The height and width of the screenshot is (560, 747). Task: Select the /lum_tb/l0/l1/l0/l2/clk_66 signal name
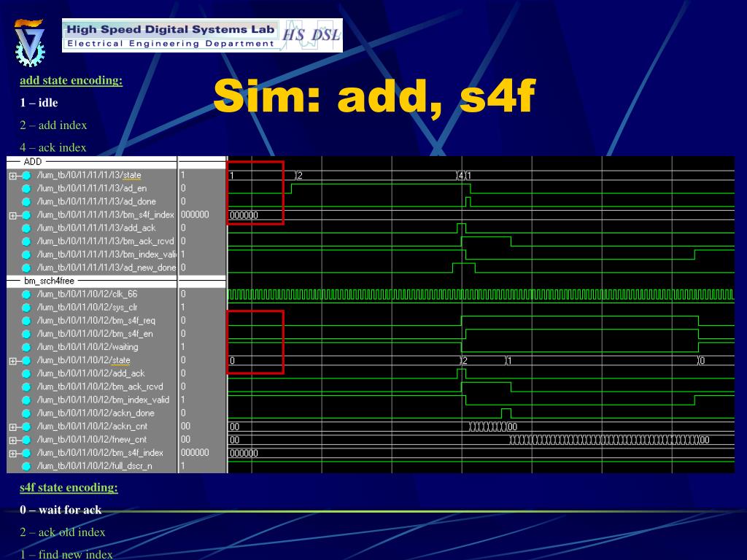(88, 295)
